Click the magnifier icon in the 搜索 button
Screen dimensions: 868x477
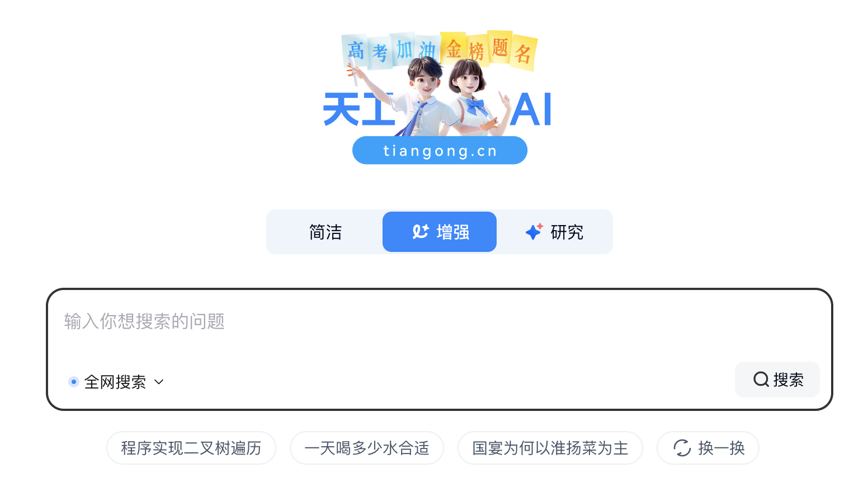[x=761, y=380]
